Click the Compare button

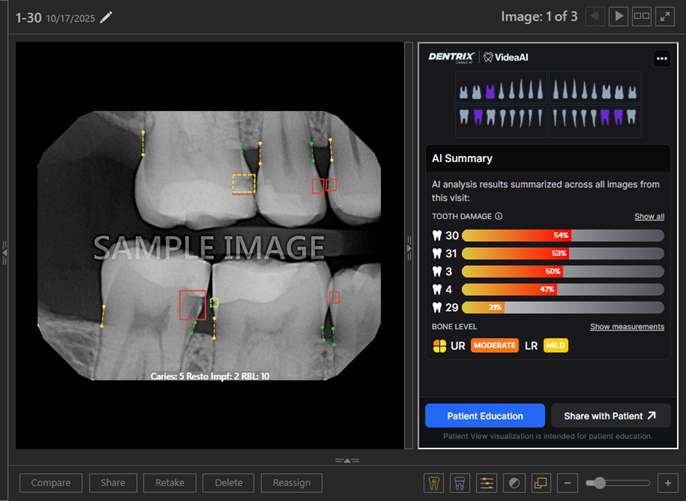click(50, 483)
